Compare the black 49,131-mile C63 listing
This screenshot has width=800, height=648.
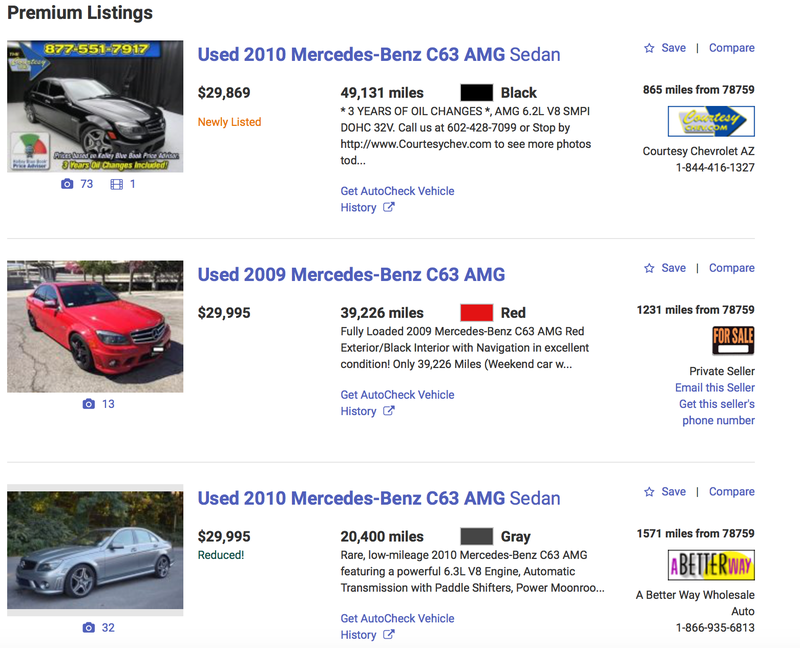(x=732, y=48)
